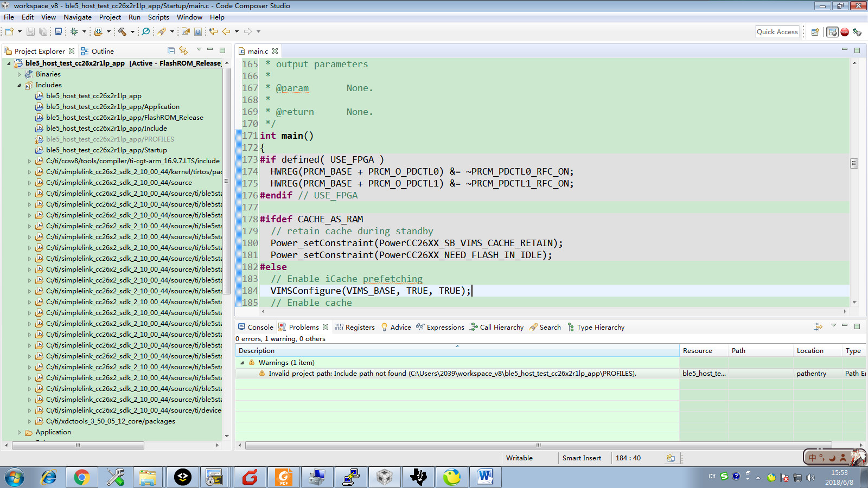Start Debug with the green bug icon
The width and height of the screenshot is (868, 488).
(74, 31)
